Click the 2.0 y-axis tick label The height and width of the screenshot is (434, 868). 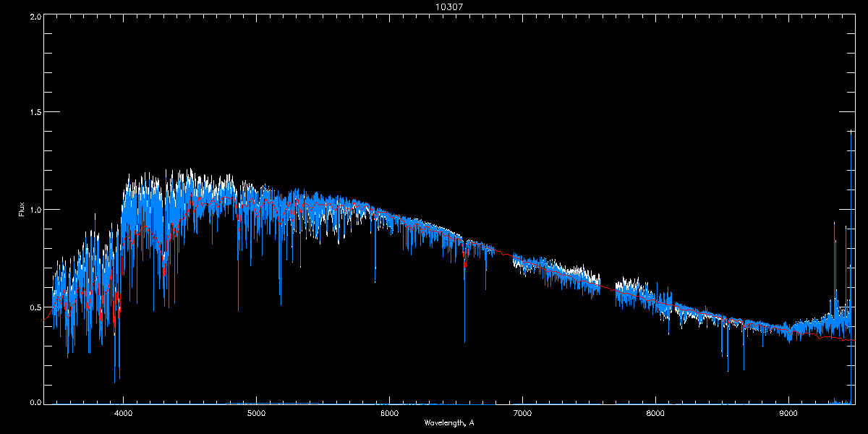pyautogui.click(x=35, y=16)
